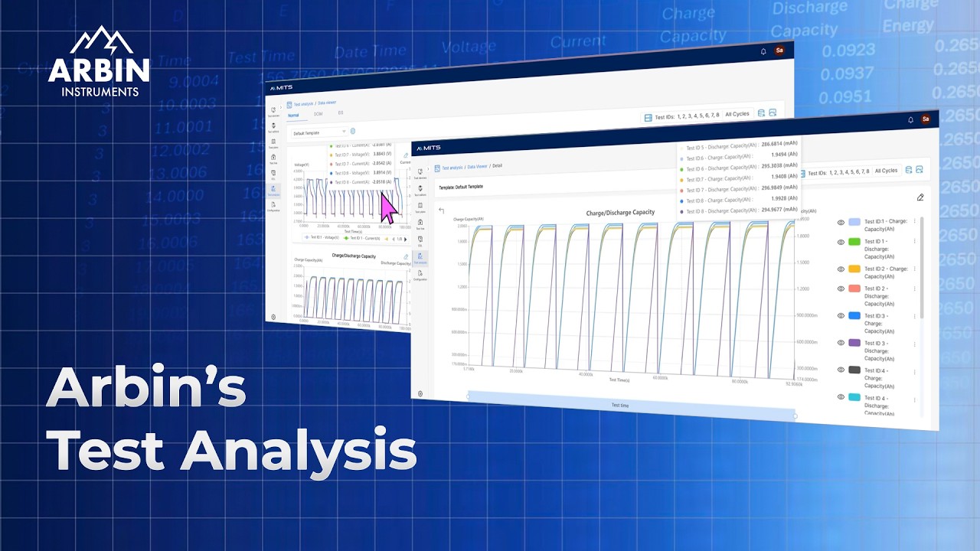Screen dimensions: 980x551
Task: Select Test analysis in front window sidebar
Action: coord(420,258)
